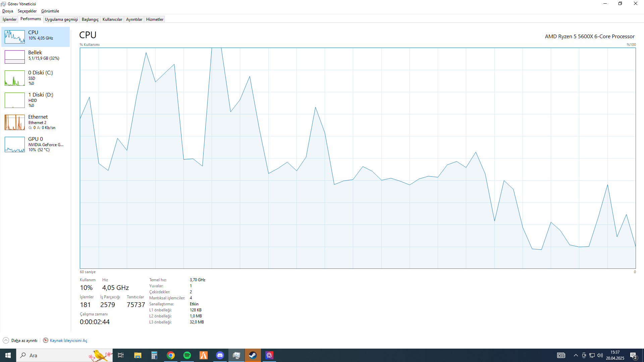Switch to the Başlangıç tab
This screenshot has height=362, width=644.
pyautogui.click(x=90, y=19)
